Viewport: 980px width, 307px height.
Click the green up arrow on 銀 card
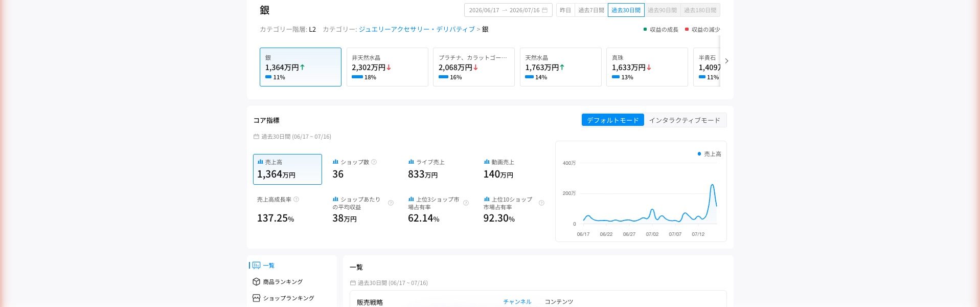point(302,67)
